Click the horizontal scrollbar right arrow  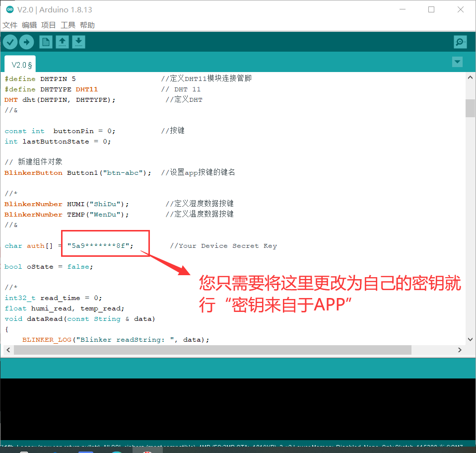click(460, 350)
